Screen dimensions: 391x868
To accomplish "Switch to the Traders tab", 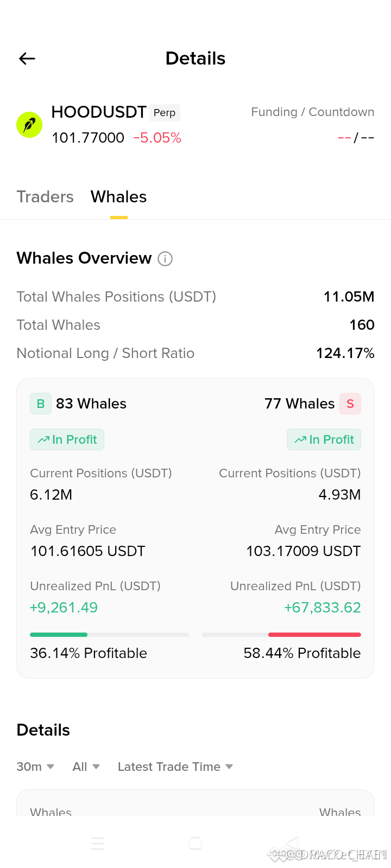I will tap(45, 197).
